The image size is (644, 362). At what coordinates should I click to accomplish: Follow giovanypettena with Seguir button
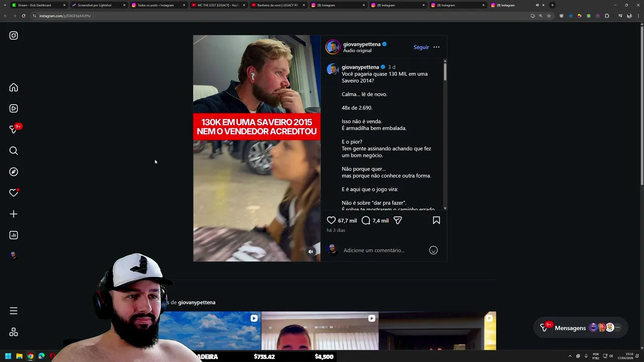421,47
